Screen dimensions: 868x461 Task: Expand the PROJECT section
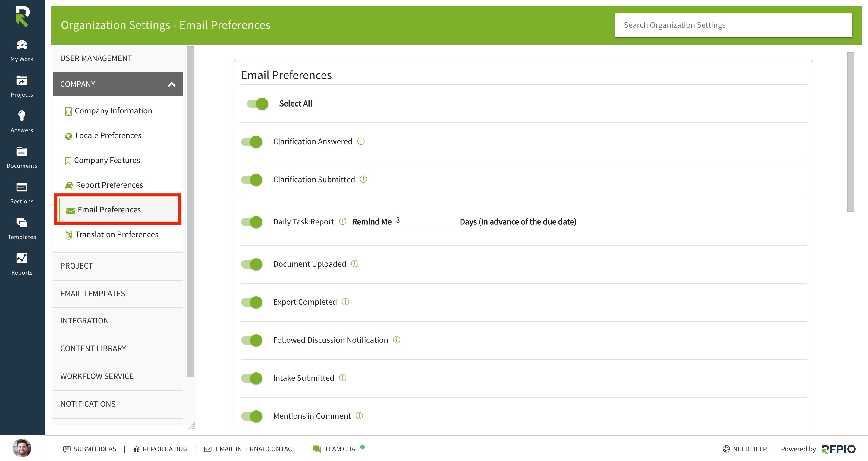click(118, 266)
